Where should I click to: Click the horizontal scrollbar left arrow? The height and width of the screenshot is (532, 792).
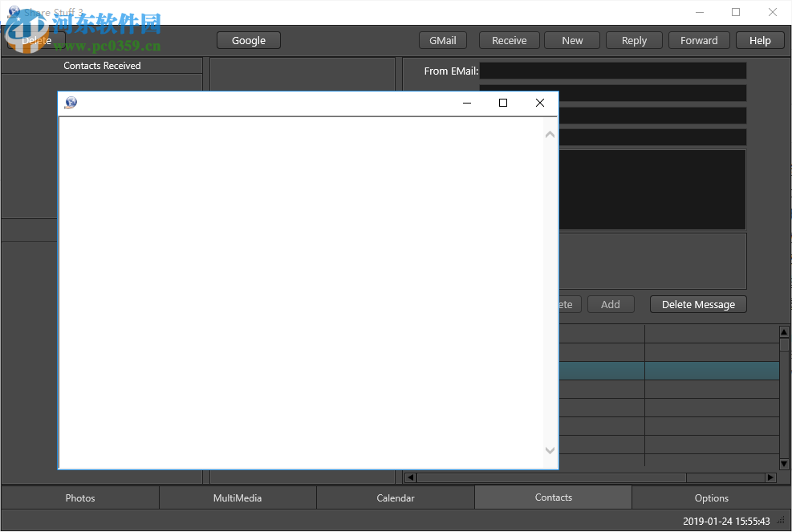pyautogui.click(x=411, y=477)
